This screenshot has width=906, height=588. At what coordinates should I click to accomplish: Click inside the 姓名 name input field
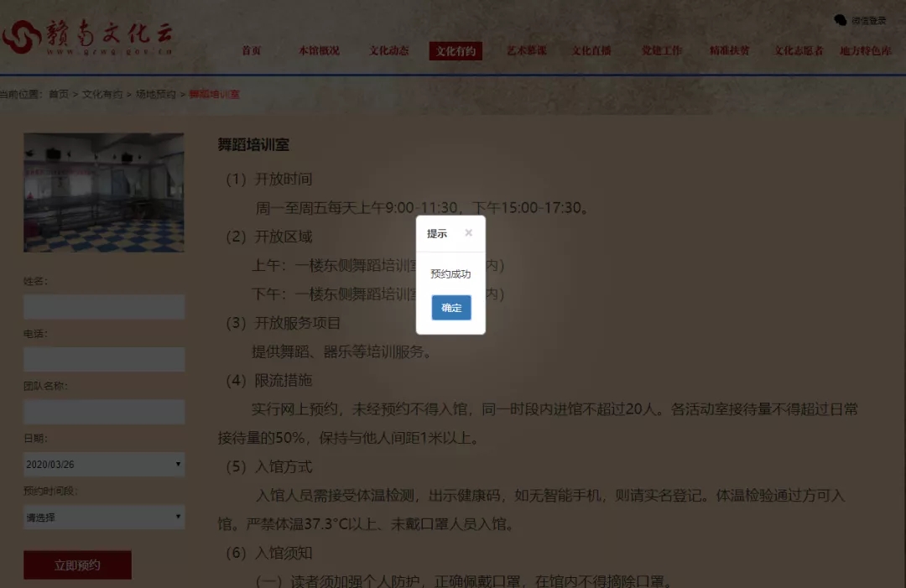click(103, 306)
